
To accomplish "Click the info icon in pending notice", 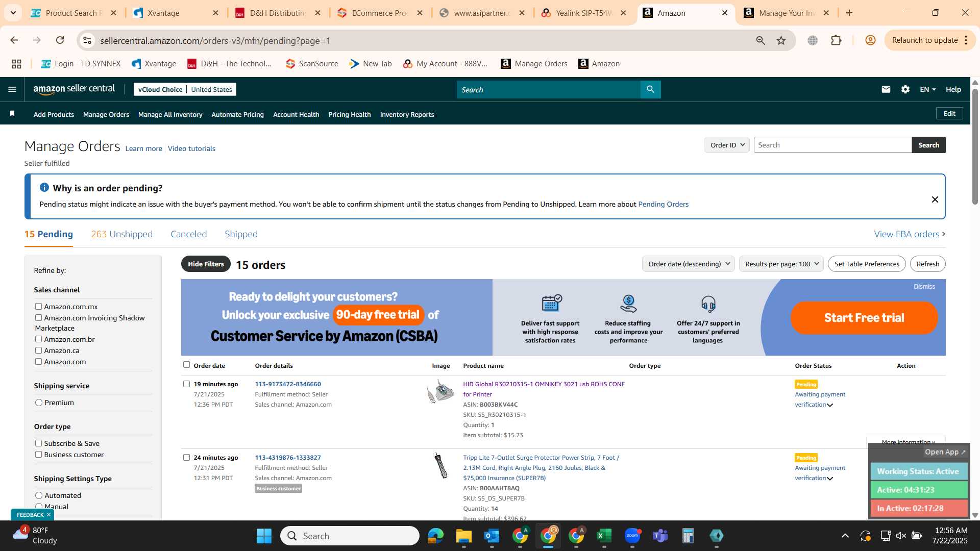I will (x=44, y=187).
